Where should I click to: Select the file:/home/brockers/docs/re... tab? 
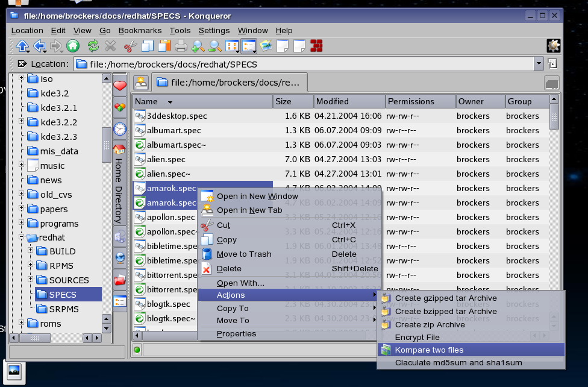click(230, 83)
